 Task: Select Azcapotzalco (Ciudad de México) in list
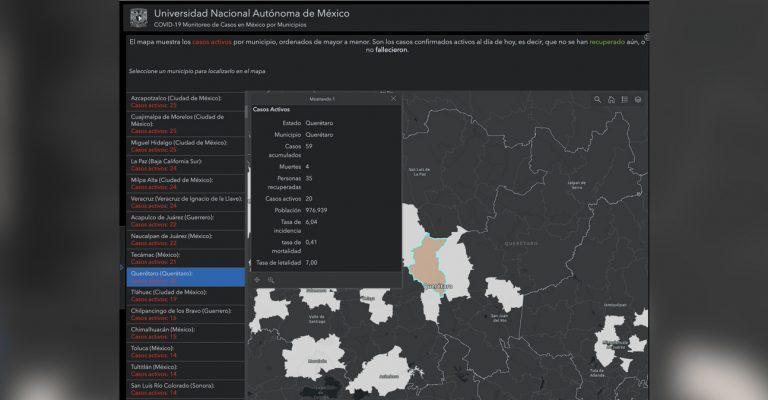[x=186, y=101]
